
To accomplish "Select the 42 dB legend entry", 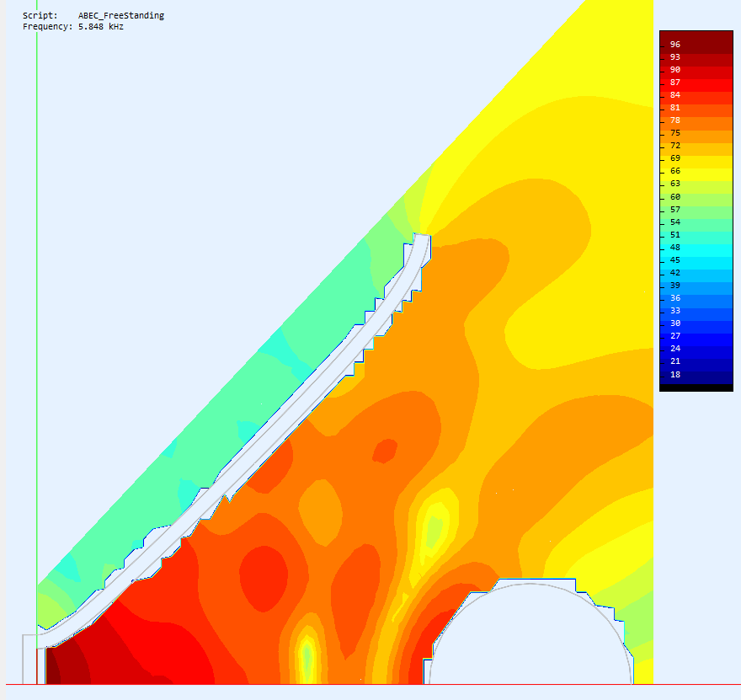I will pyautogui.click(x=674, y=273).
